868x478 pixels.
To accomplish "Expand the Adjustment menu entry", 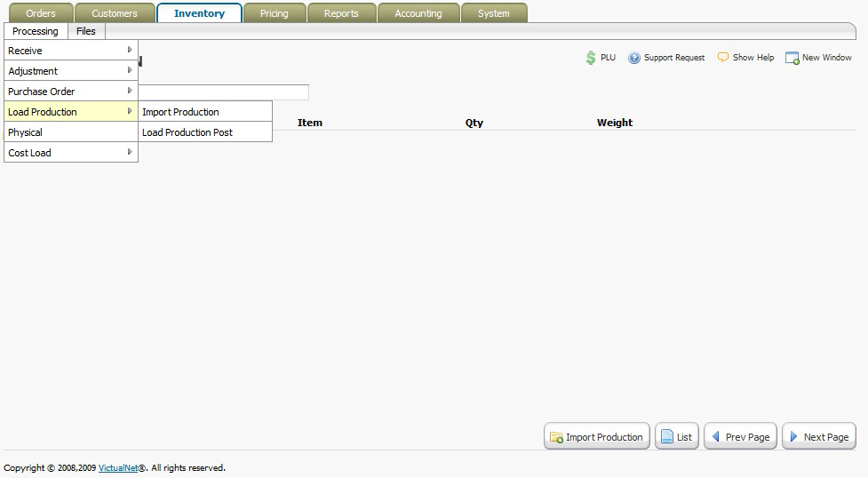I will click(x=71, y=71).
